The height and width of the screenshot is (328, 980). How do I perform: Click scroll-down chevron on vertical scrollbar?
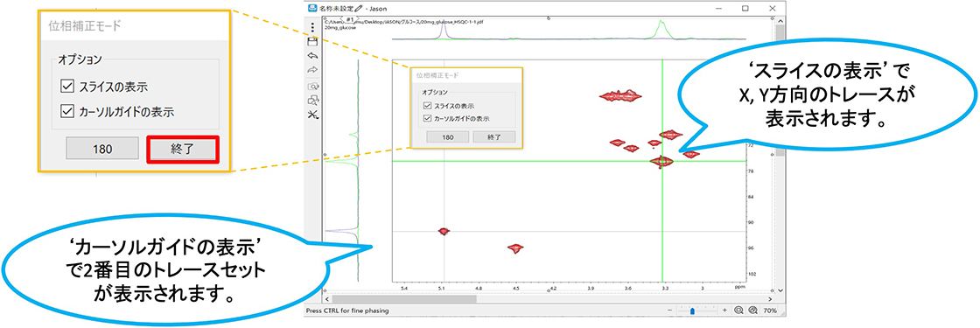pyautogui.click(x=780, y=291)
